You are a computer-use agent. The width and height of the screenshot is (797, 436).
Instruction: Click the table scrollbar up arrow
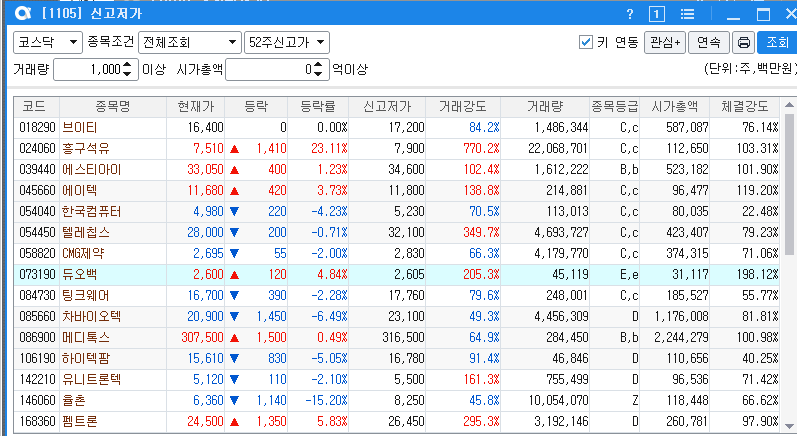[788, 105]
